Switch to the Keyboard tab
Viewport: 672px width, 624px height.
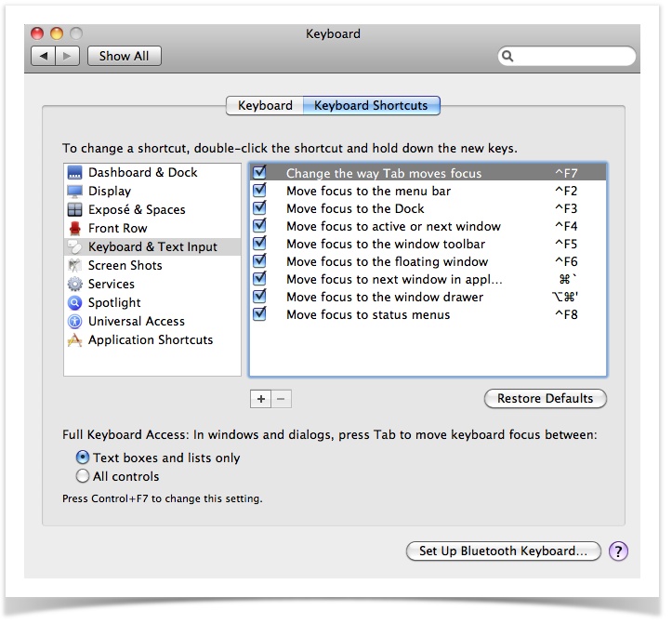click(x=265, y=105)
